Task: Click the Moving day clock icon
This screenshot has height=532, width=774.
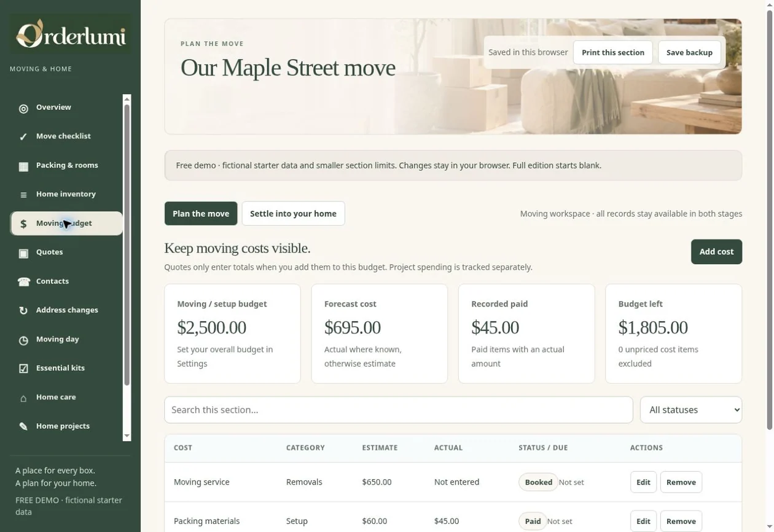Action: 23,340
